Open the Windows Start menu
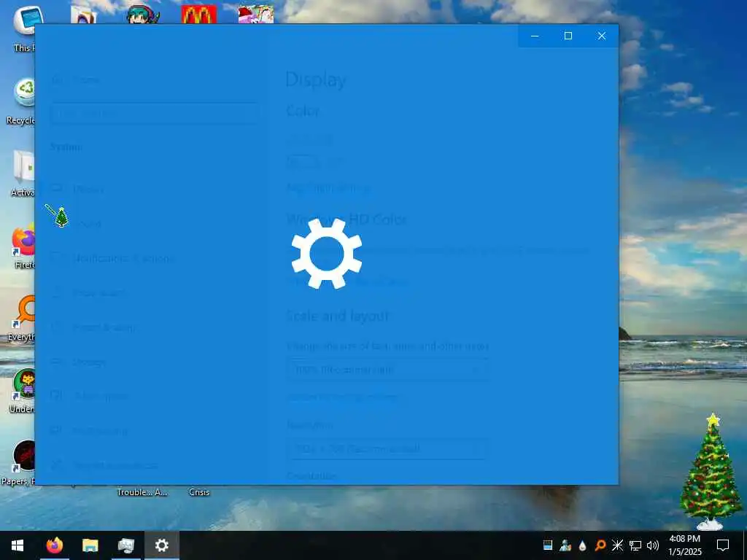The width and height of the screenshot is (747, 560). pyautogui.click(x=18, y=545)
